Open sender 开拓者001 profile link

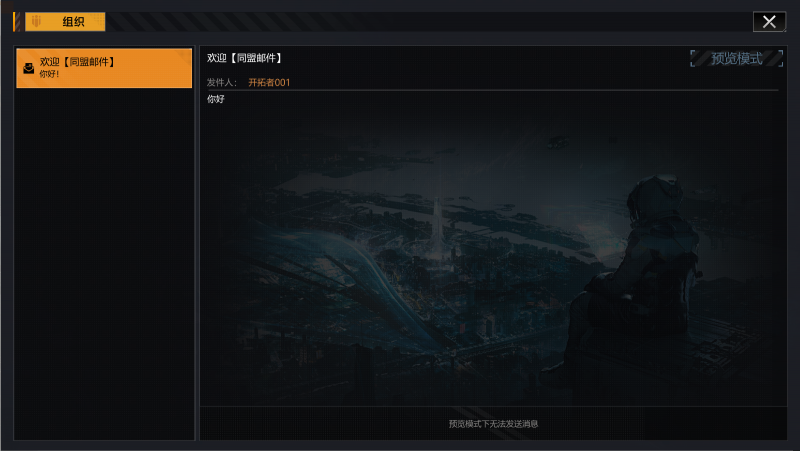269,83
